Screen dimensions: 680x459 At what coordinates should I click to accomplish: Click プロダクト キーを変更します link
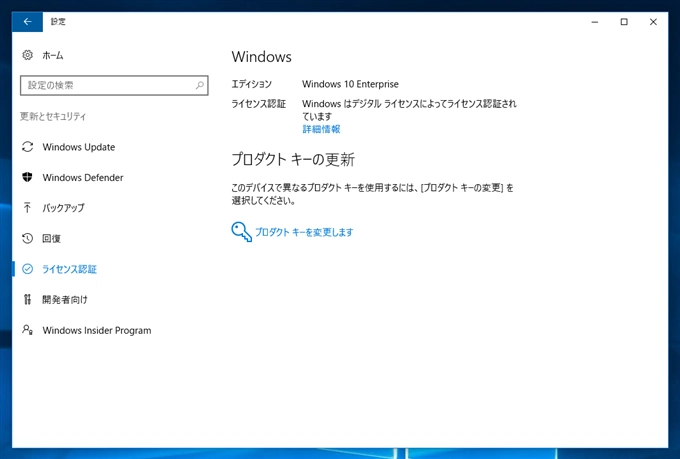click(x=304, y=232)
